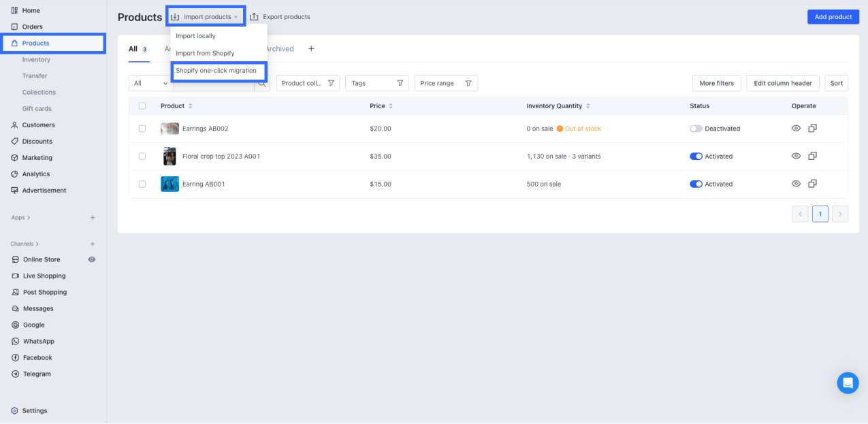This screenshot has height=424, width=868.
Task: Open the Price range filter
Action: coord(445,83)
